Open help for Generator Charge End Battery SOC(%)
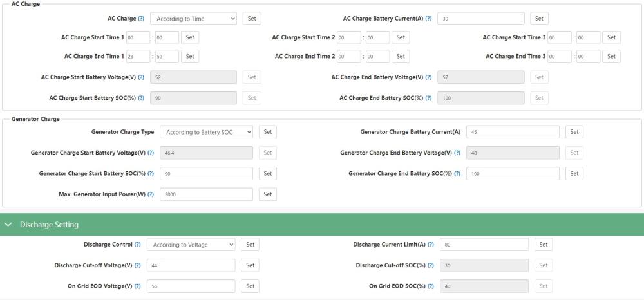 click(457, 174)
